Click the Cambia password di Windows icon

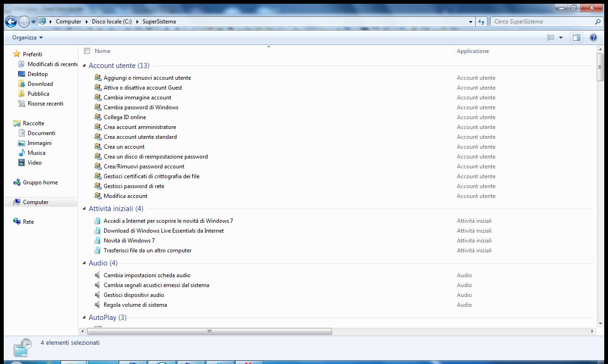(98, 107)
